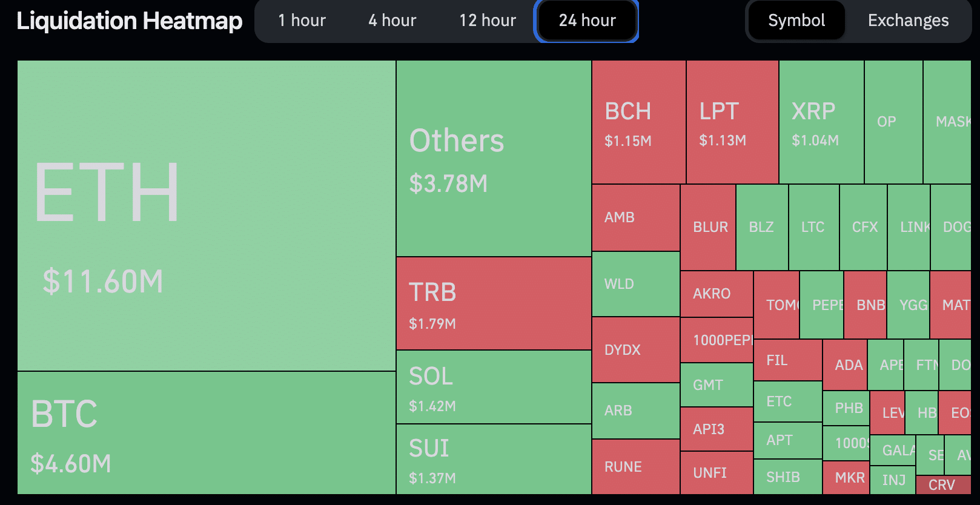
Task: Click the DYDX tile
Action: [635, 349]
